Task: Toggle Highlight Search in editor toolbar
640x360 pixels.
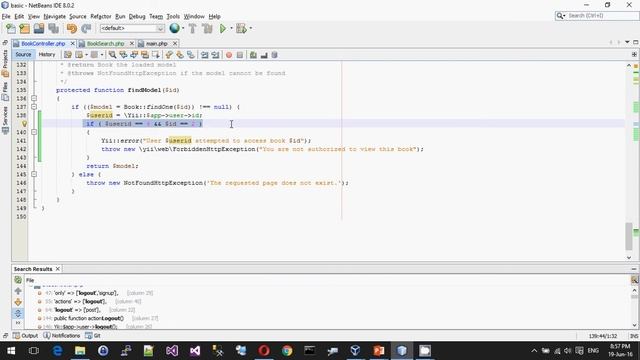Action: coord(144,55)
